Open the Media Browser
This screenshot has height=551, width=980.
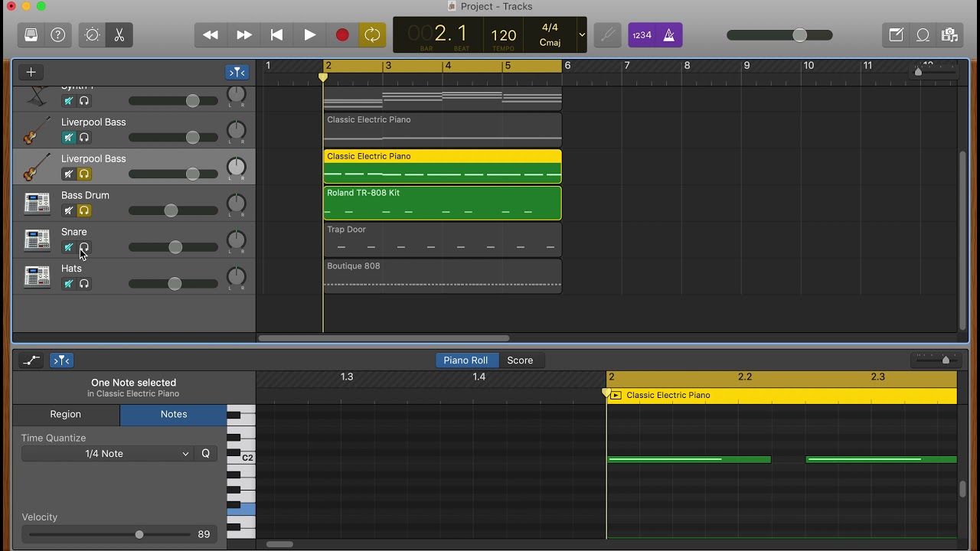point(950,35)
